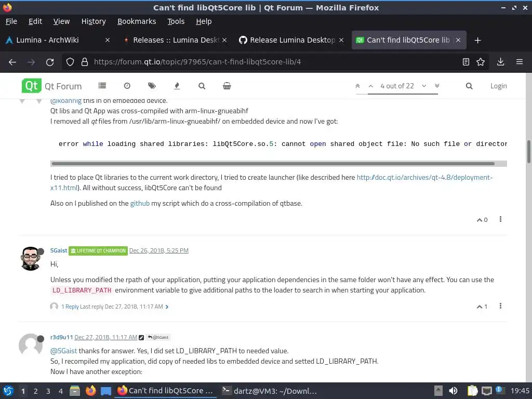Expand the '1 Reply' thread under SGaist's post

tap(70, 307)
